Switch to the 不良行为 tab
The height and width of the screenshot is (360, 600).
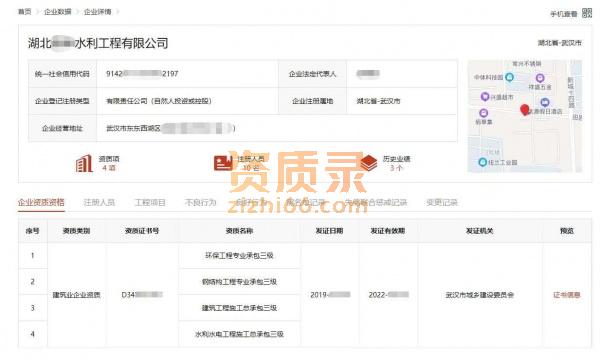click(201, 202)
